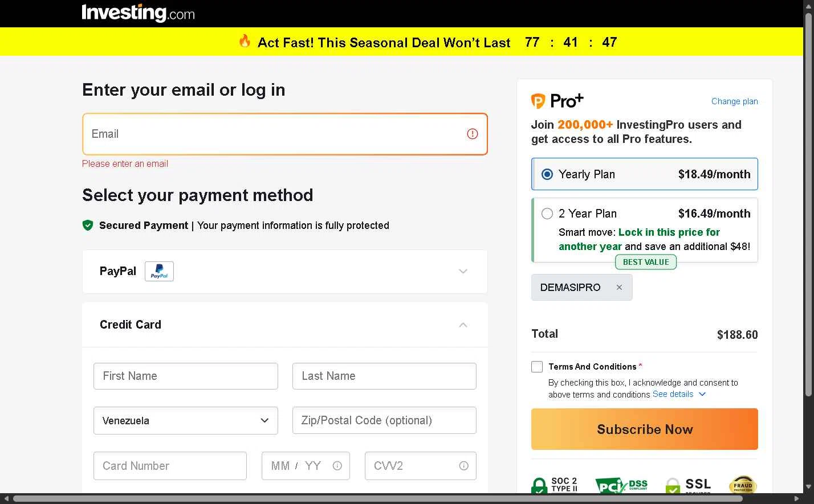Image resolution: width=814 pixels, height=504 pixels.
Task: Expand See details for terms
Action: [679, 394]
